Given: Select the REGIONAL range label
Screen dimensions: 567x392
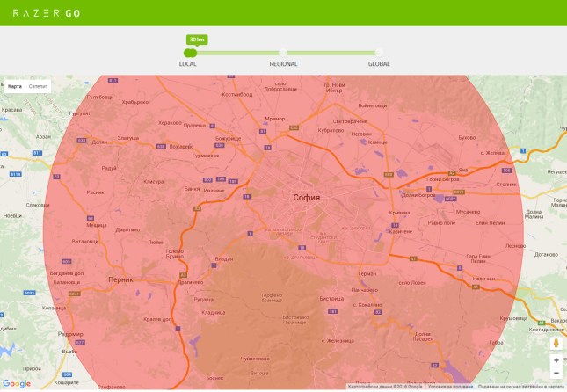Looking at the screenshot, I should click(283, 64).
